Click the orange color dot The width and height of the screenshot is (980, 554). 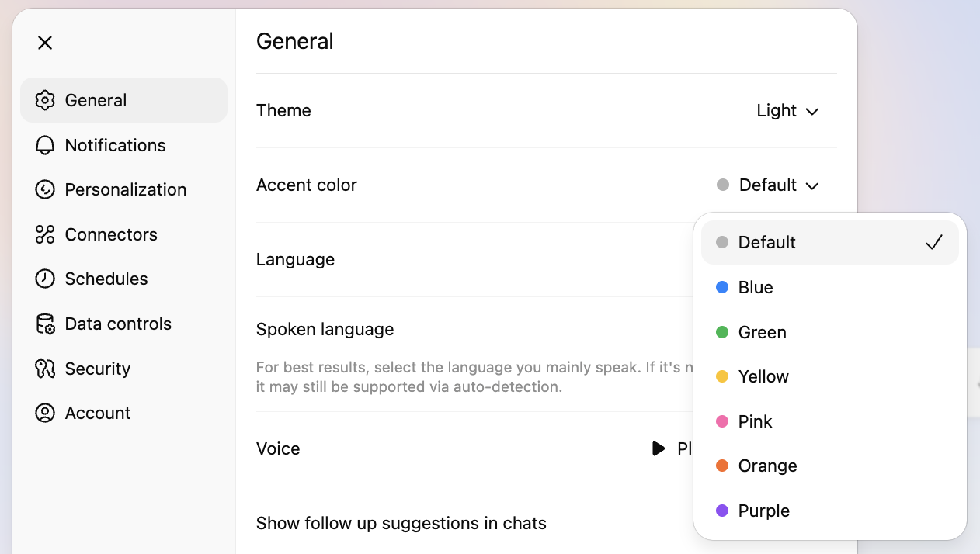pos(722,466)
